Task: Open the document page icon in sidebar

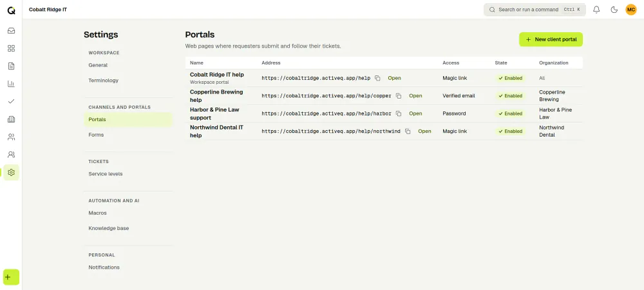Action: (x=11, y=66)
